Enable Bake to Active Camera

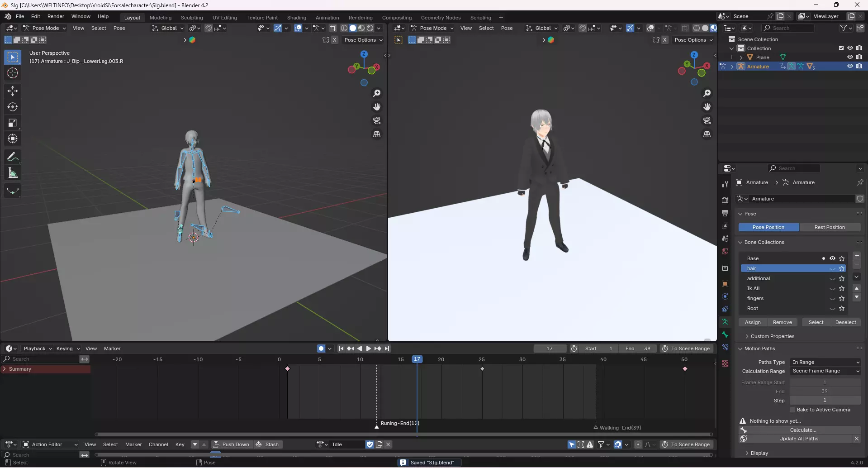click(x=792, y=410)
